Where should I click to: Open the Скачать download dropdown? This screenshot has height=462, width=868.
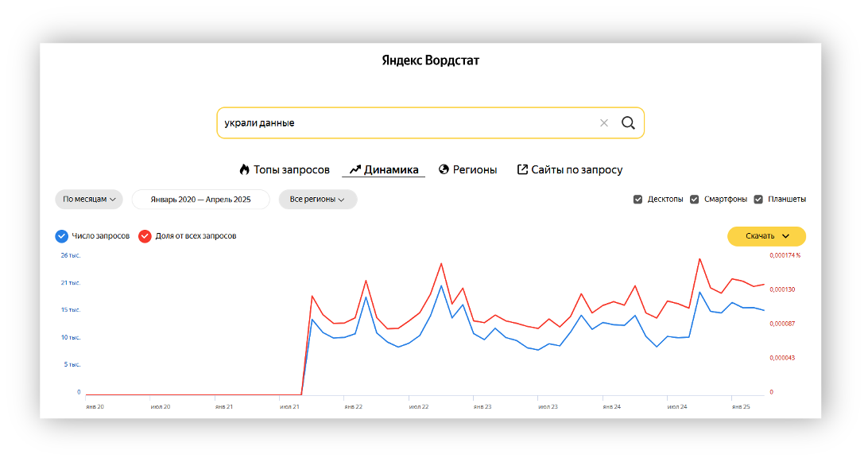click(x=767, y=236)
